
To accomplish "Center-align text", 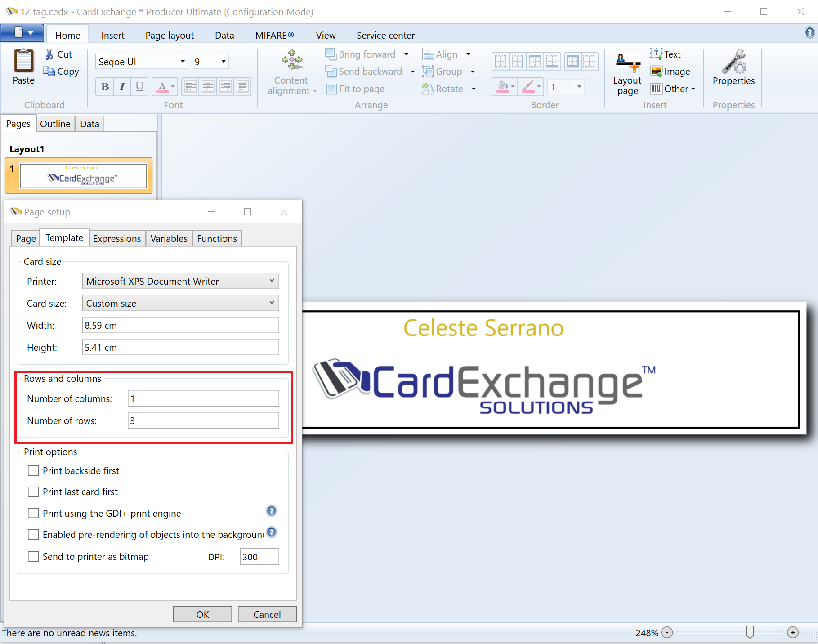I will pos(208,87).
